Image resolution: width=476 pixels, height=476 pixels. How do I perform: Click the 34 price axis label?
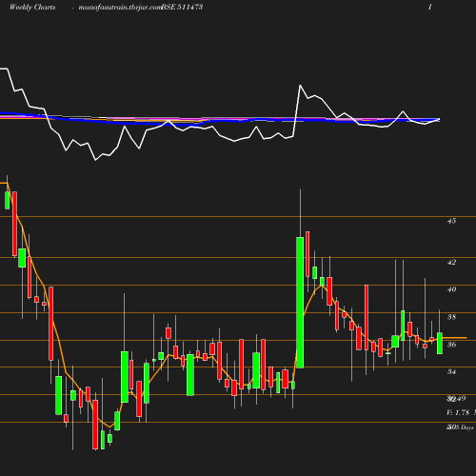(x=451, y=371)
